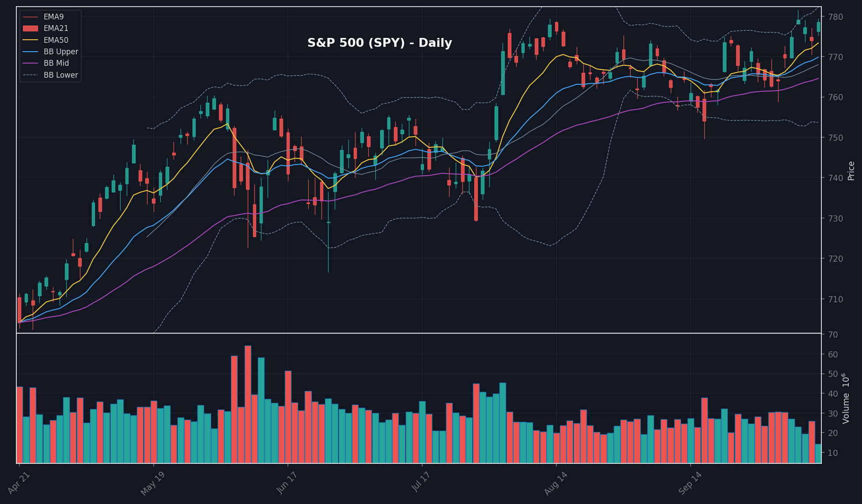
Task: Click the EMA50 legend label
Action: click(x=56, y=40)
